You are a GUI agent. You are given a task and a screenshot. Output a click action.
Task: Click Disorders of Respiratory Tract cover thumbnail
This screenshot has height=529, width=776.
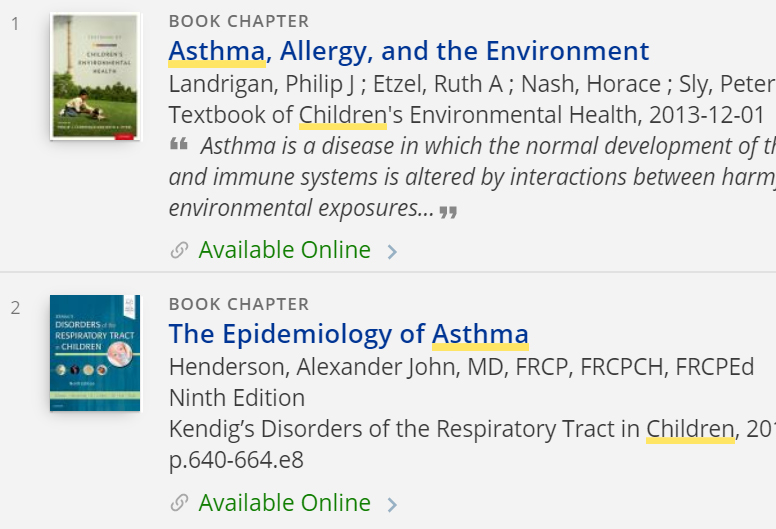click(95, 353)
